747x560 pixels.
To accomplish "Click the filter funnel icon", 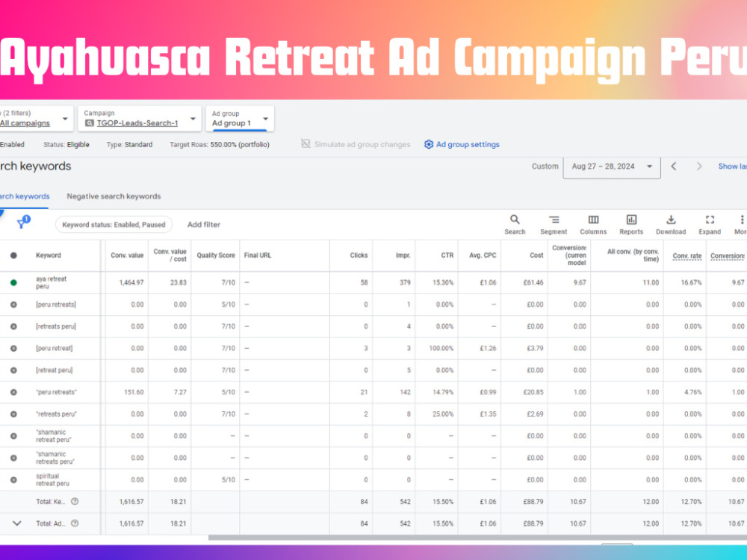I will pyautogui.click(x=22, y=223).
